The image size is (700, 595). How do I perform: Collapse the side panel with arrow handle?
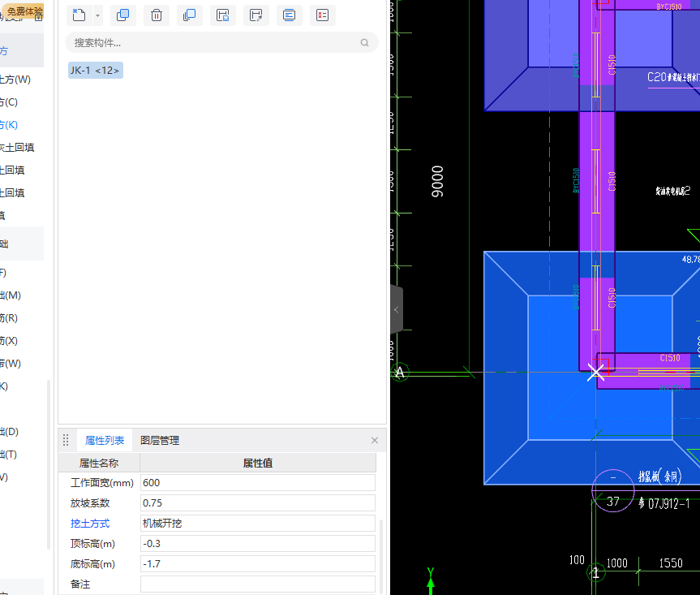point(397,309)
